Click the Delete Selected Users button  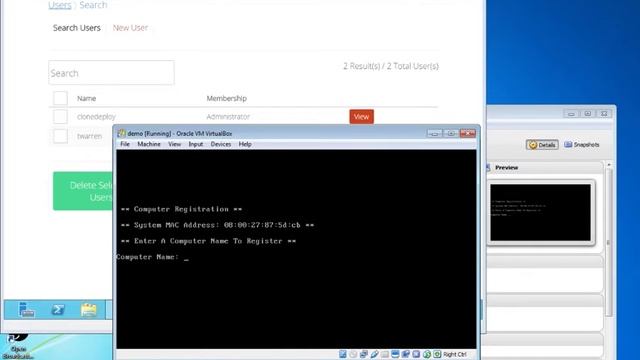83,191
